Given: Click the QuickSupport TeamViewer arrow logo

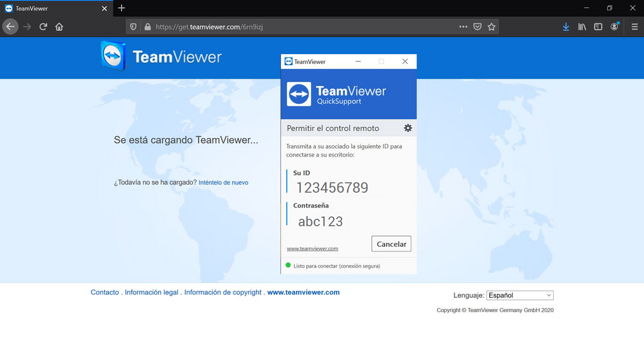Looking at the screenshot, I should 299,94.
